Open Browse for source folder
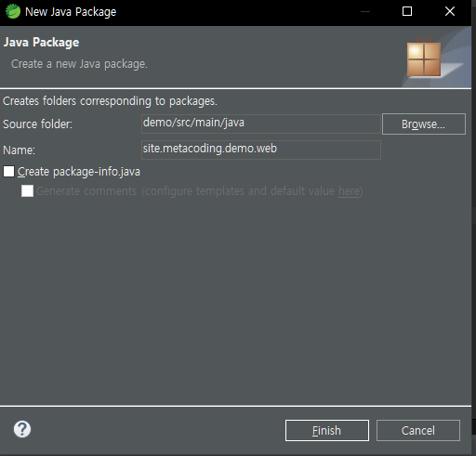The image size is (476, 456). 424,124
